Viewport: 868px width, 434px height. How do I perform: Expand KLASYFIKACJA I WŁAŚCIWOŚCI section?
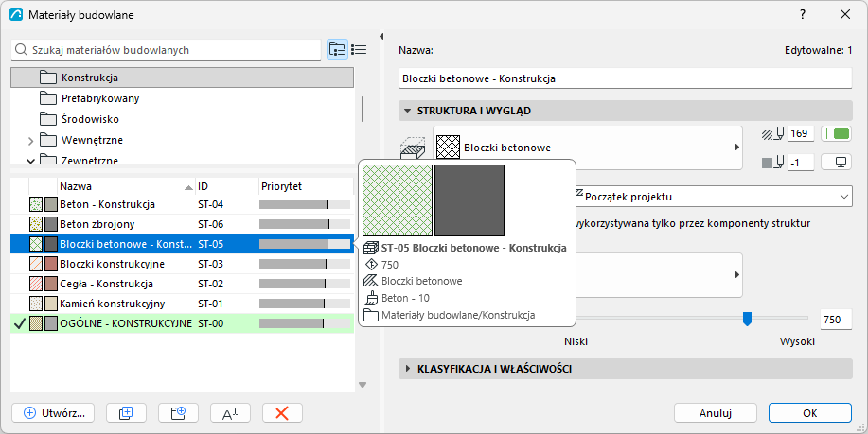tap(408, 368)
